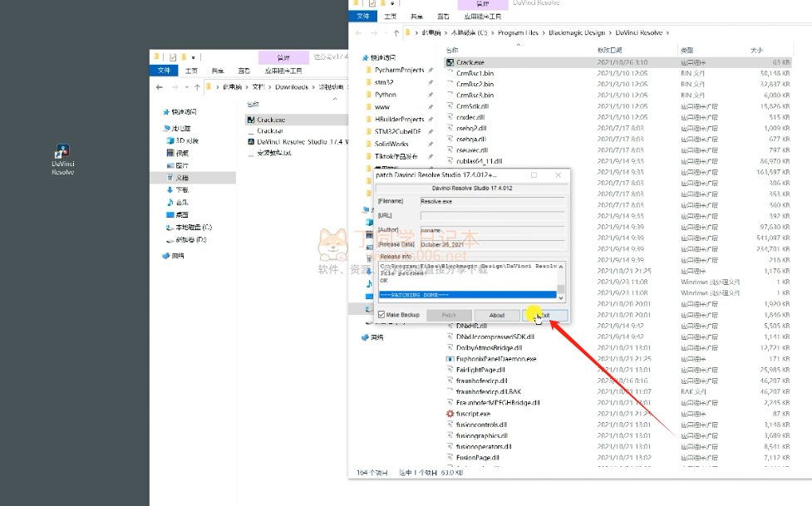The width and height of the screenshot is (812, 506).
Task: Click Blackmagic Design in the address bar
Action: coord(576,32)
